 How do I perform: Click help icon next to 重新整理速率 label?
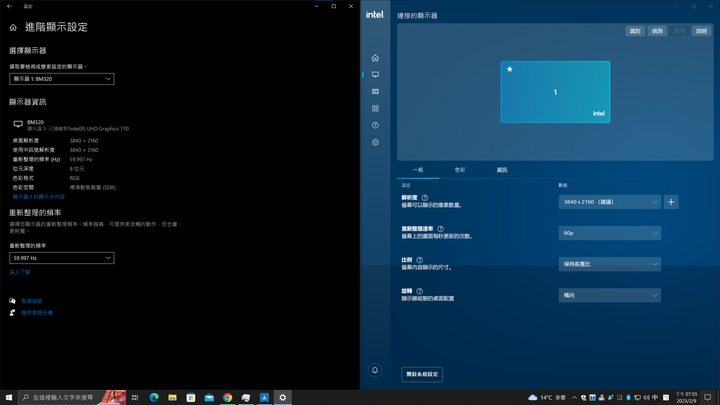click(440, 229)
